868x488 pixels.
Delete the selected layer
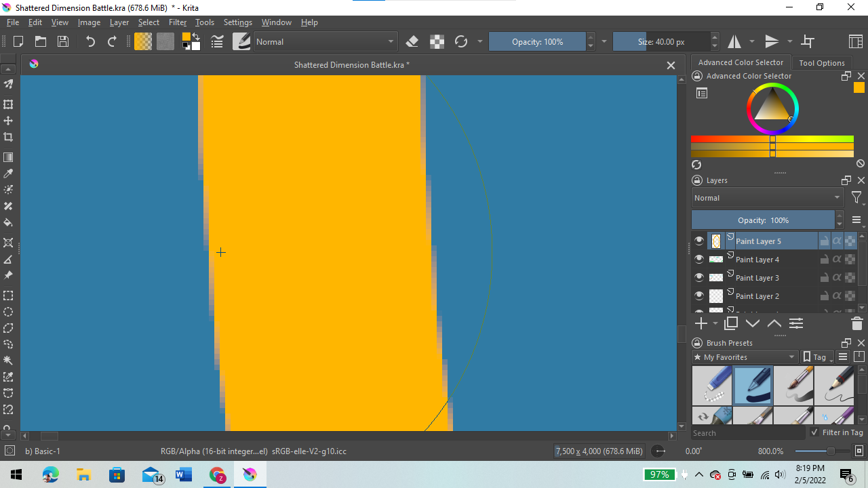click(856, 323)
